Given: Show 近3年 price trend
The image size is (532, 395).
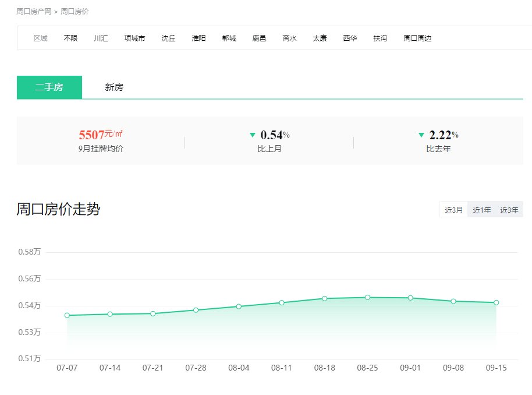Looking at the screenshot, I should tap(509, 210).
